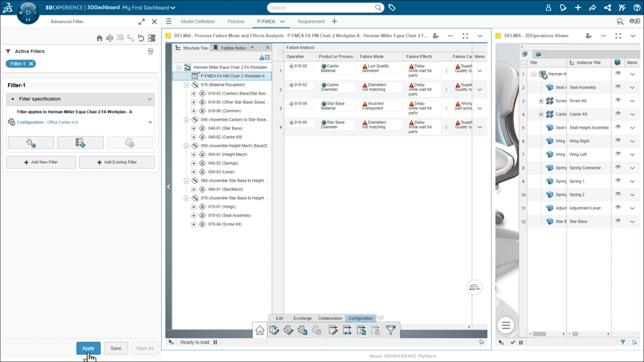Open the Collaboration section of action bar
644x362 pixels.
pyautogui.click(x=330, y=318)
